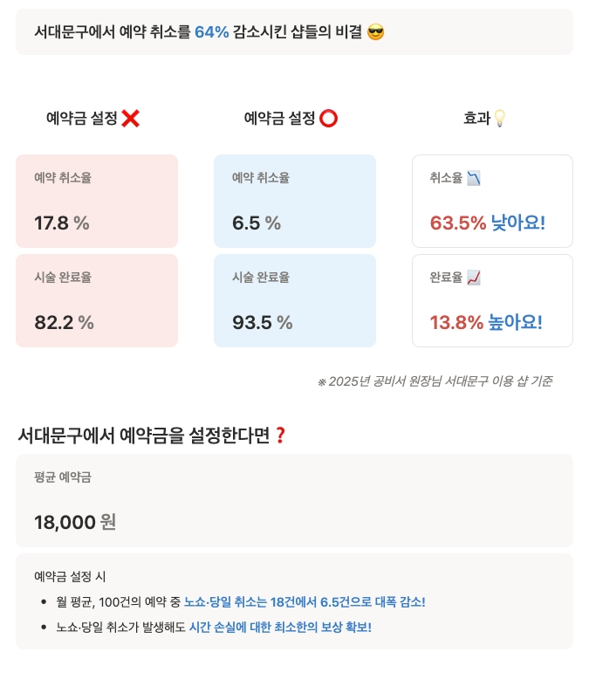Click the 13.8% 높아요! effect card
The width and height of the screenshot is (589, 700).
click(x=492, y=301)
